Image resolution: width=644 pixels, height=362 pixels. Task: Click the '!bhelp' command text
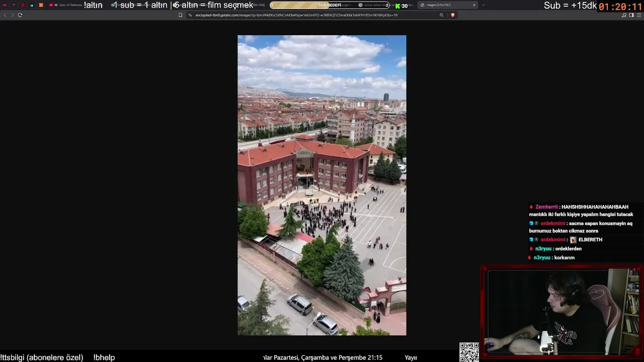coord(104,357)
